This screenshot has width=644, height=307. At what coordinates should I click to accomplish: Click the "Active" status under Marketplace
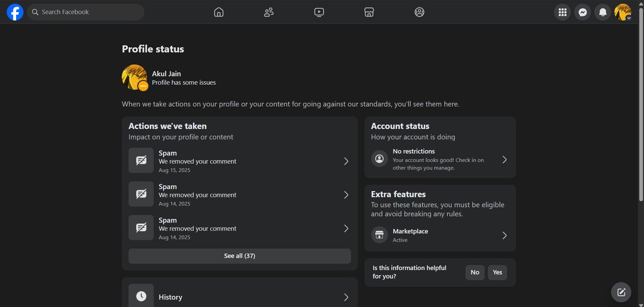click(400, 240)
